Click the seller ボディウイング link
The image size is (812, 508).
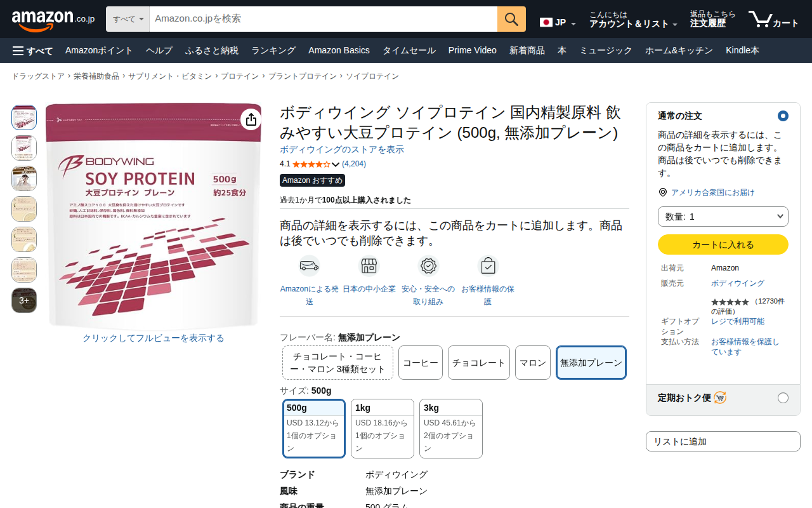738,283
